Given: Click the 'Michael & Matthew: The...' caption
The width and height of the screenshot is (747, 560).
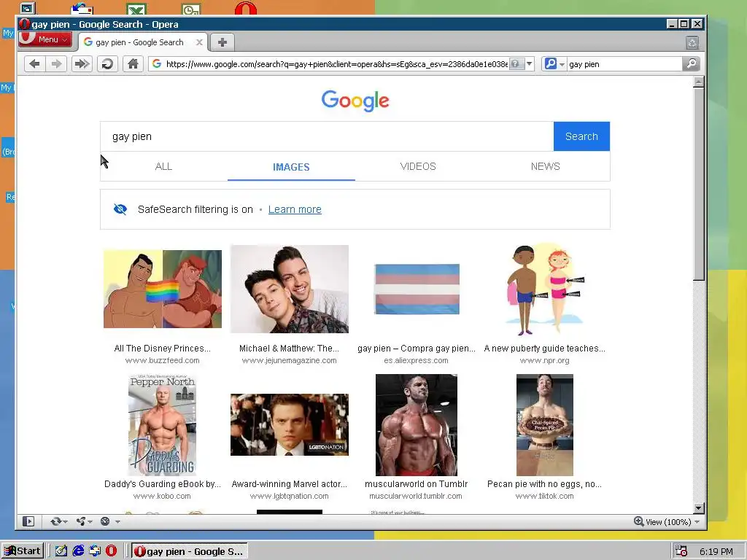Looking at the screenshot, I should 289,349.
